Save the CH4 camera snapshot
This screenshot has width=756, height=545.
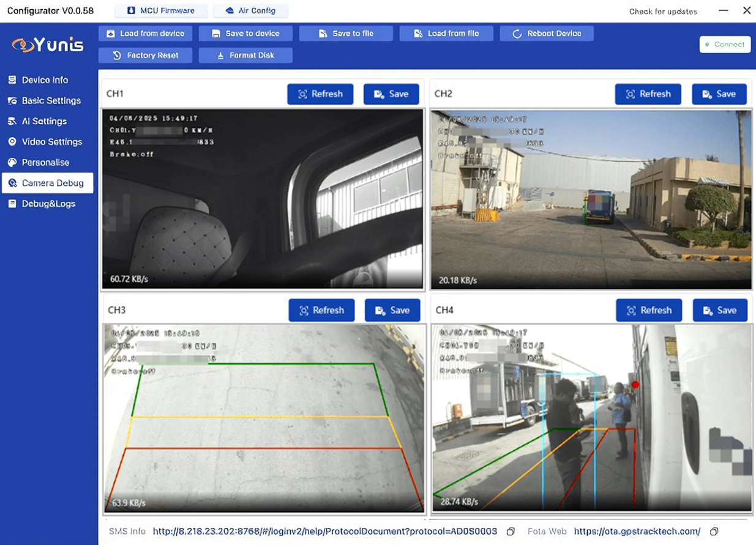[719, 310]
